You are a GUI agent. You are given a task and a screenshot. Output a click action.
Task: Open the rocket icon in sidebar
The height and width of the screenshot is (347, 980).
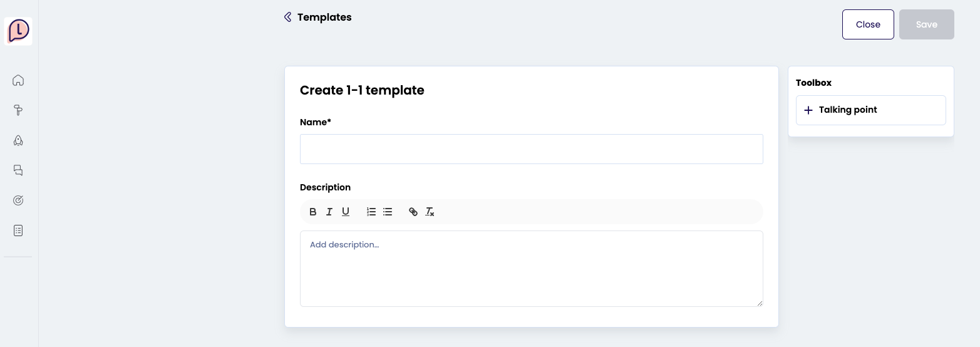pyautogui.click(x=18, y=140)
